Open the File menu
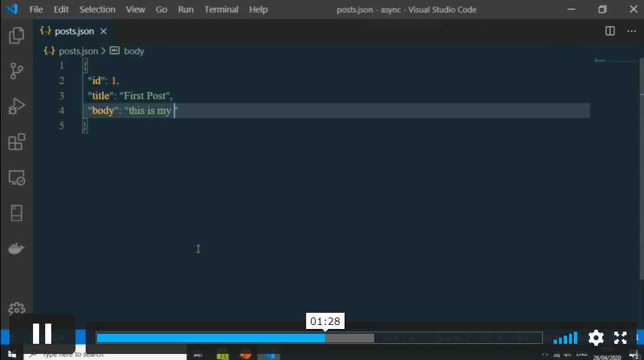The image size is (644, 360). pyautogui.click(x=36, y=9)
